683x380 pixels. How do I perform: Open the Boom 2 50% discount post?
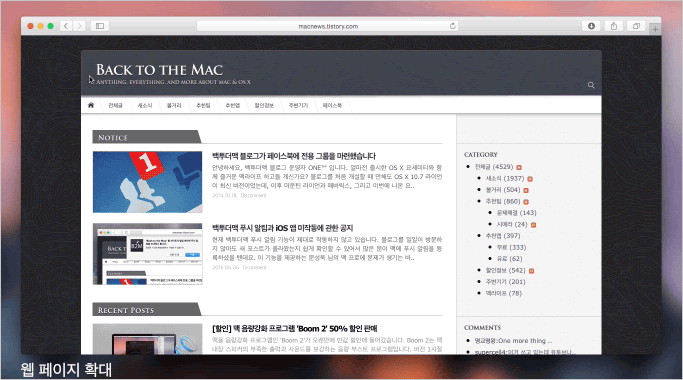[x=294, y=329]
